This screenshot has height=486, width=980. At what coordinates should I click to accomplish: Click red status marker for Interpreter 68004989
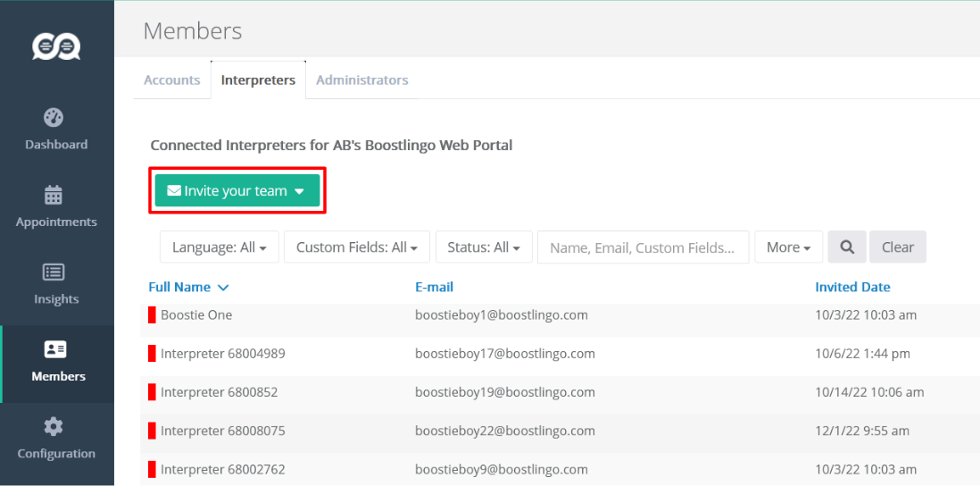tap(152, 354)
